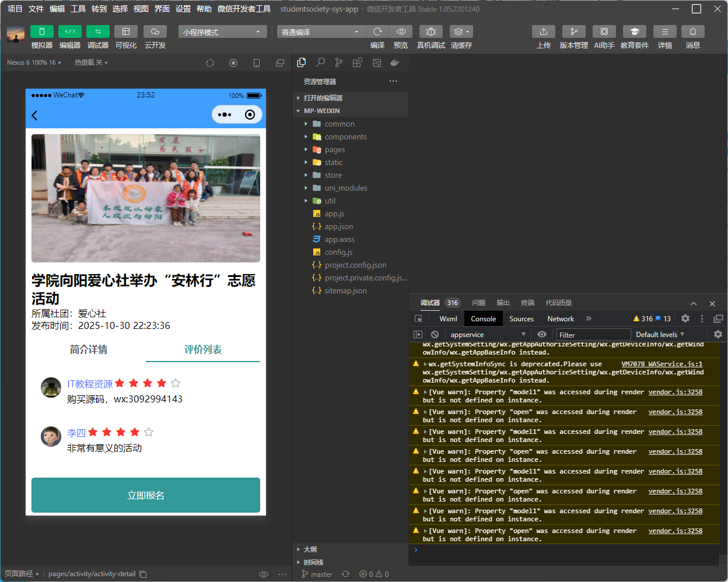Open the Version Management icon
The height and width of the screenshot is (582, 728).
(x=574, y=31)
